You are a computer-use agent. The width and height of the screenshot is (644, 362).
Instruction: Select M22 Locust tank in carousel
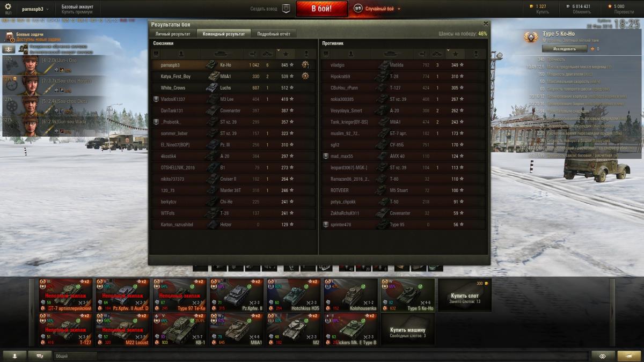pos(123,329)
